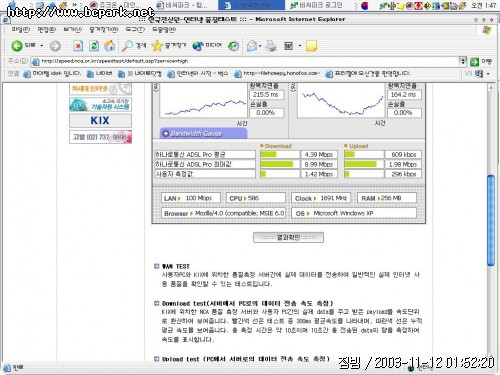This screenshot has width=500, height=375.
Task: Expand the Mail button dropdown arrow
Action: point(260,46)
